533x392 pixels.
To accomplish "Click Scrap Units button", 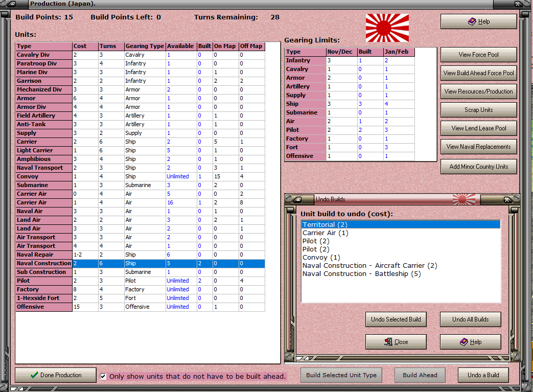I will click(x=479, y=110).
